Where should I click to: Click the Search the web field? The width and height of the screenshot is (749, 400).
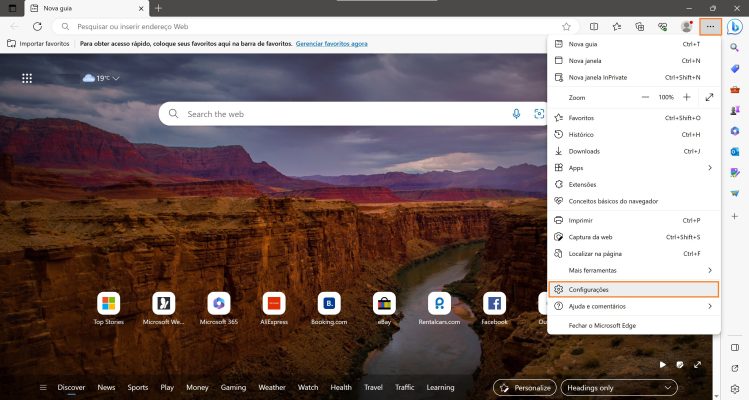coord(340,114)
